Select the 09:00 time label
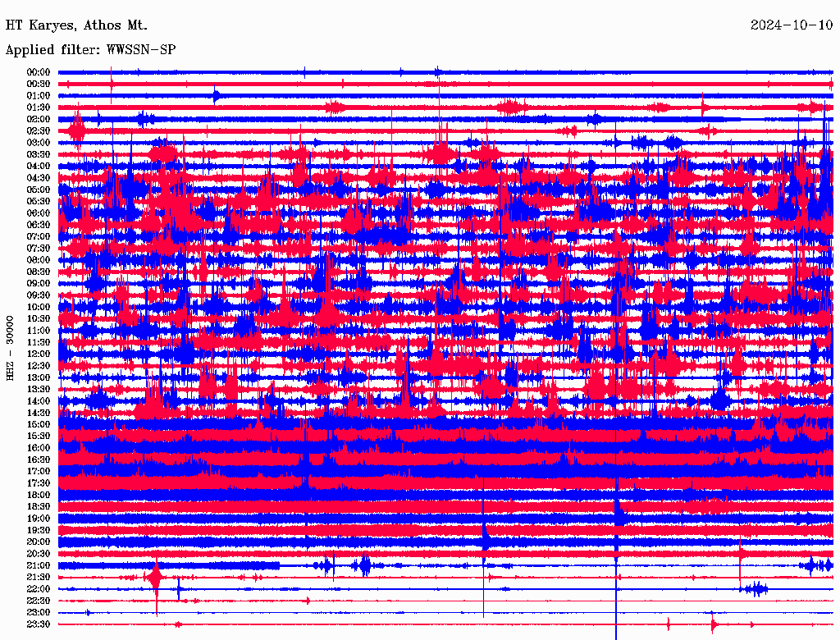The width and height of the screenshot is (840, 640). tap(39, 284)
